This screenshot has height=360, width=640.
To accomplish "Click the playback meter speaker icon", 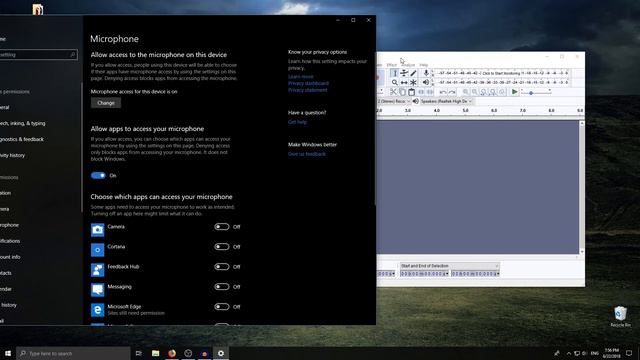I will point(426,82).
